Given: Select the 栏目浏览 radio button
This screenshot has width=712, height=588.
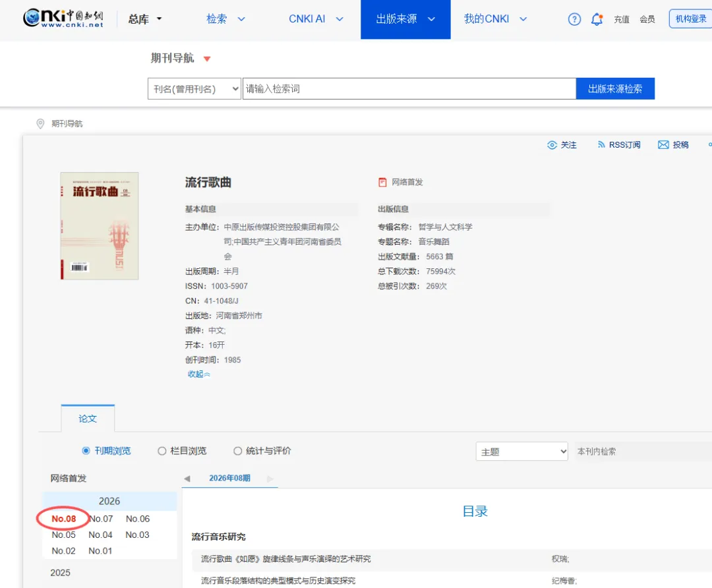Looking at the screenshot, I should (x=162, y=451).
